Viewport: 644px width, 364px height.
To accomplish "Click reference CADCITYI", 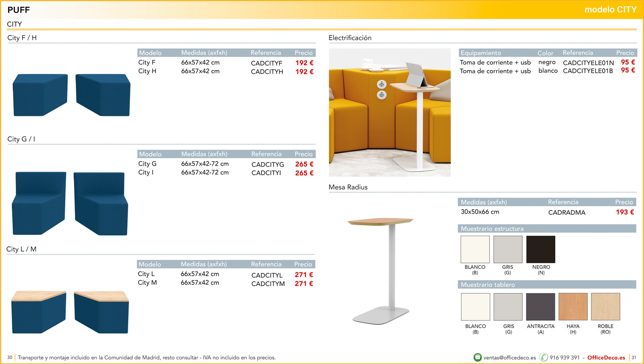I will (x=266, y=173).
